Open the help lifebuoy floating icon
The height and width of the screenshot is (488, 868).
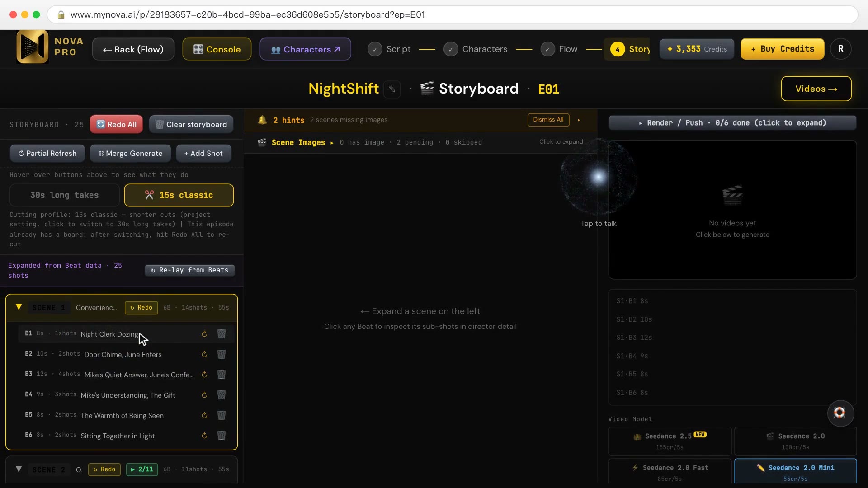click(840, 413)
